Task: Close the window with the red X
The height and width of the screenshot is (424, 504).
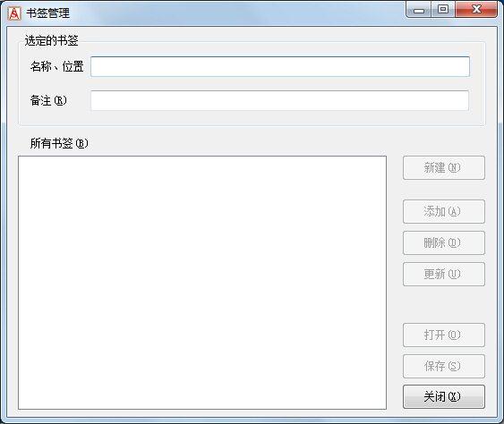Action: point(476,10)
